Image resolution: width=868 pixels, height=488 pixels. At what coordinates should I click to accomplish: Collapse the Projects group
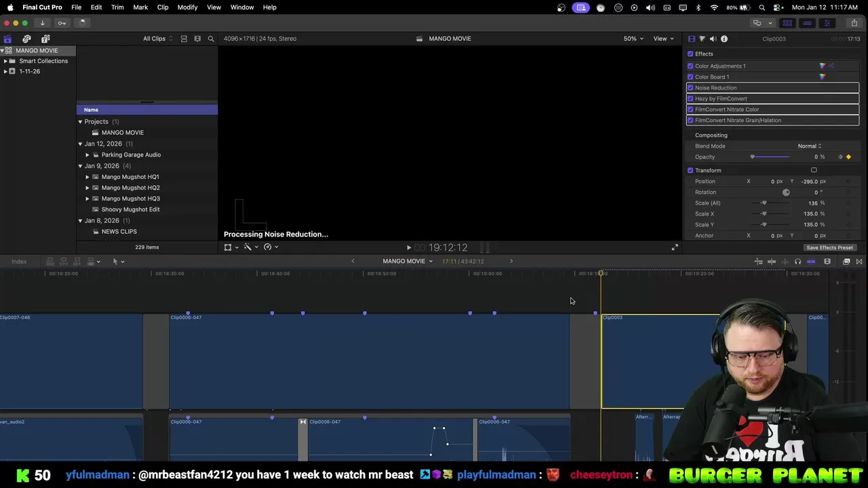80,121
